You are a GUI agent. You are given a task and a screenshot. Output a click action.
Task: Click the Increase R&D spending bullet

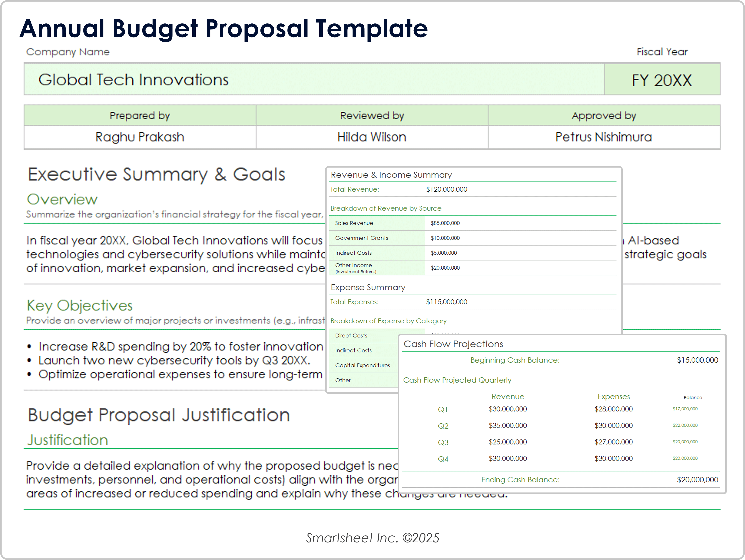coord(180,347)
